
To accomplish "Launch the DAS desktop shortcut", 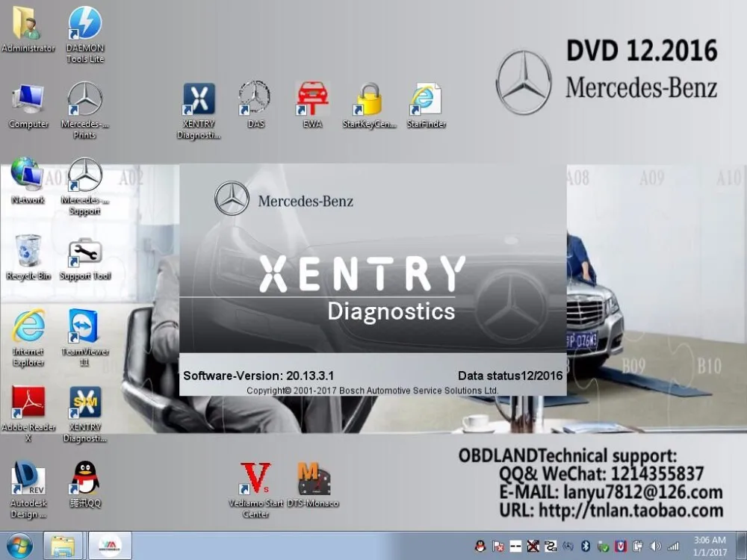I will [255, 105].
